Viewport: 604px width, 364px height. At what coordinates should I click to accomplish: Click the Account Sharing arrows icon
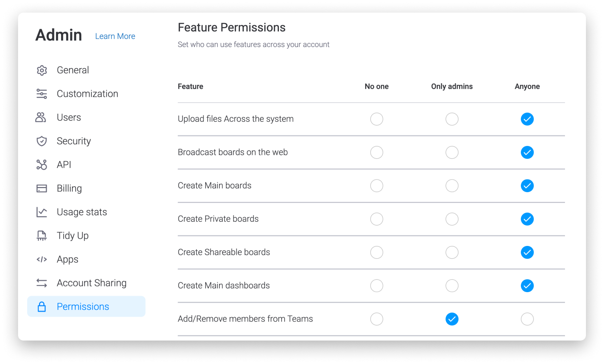(x=42, y=283)
